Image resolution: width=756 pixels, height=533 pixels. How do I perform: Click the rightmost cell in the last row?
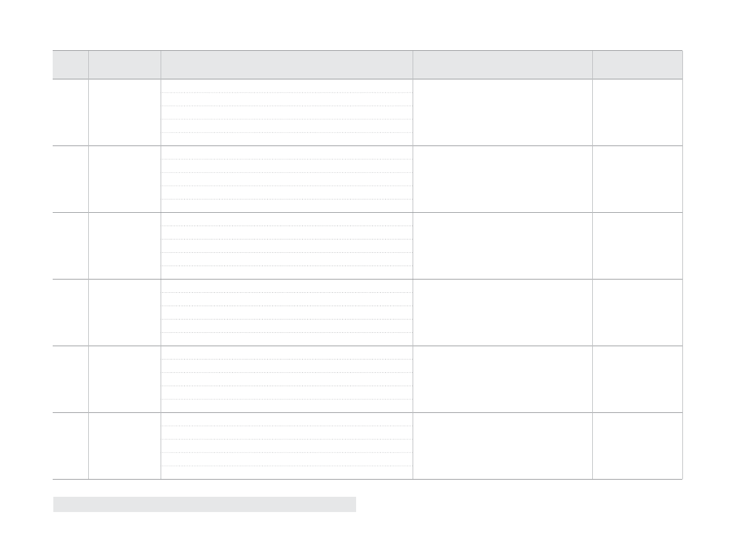pyautogui.click(x=637, y=446)
